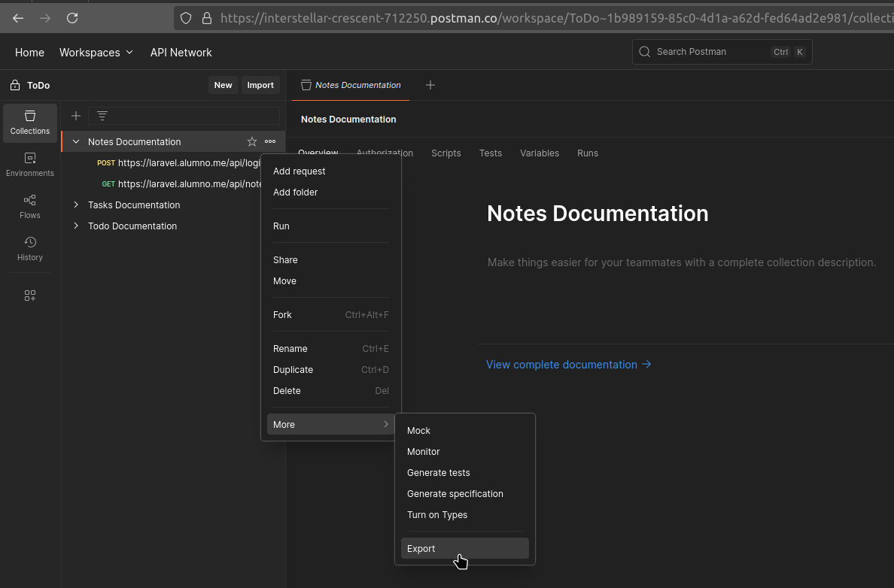Click the collection description placeholder text
The width and height of the screenshot is (894, 588).
click(681, 262)
